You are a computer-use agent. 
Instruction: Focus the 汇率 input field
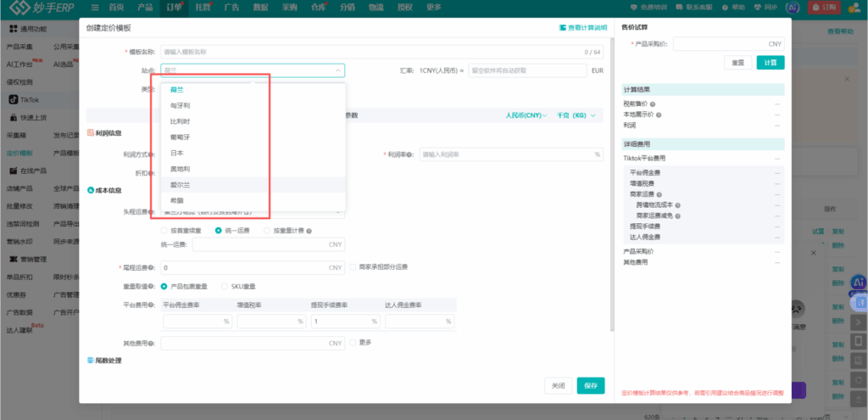(x=527, y=70)
